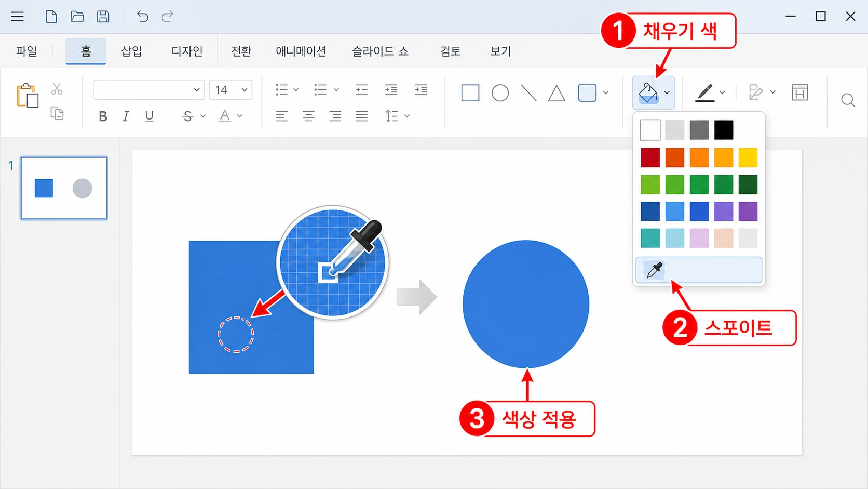Select the line shape tool
Viewport: 868px width, 489px height.
coord(529,93)
